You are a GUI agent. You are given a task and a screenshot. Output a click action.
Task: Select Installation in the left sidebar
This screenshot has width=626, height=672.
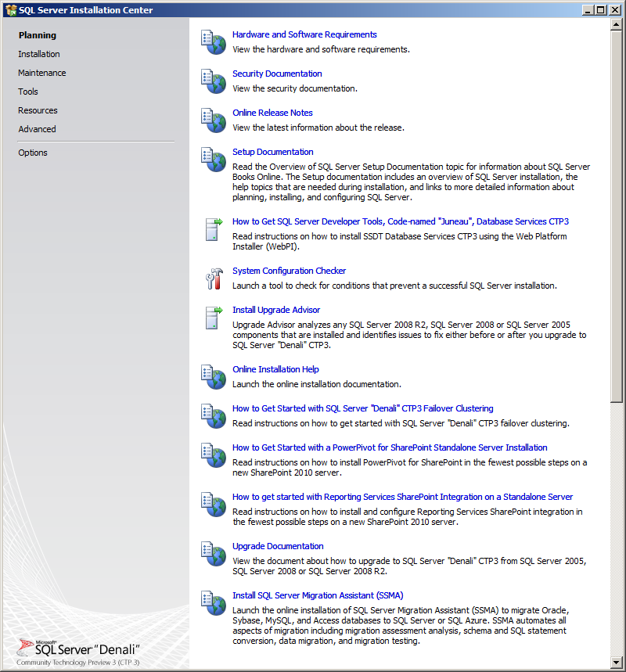(x=38, y=53)
